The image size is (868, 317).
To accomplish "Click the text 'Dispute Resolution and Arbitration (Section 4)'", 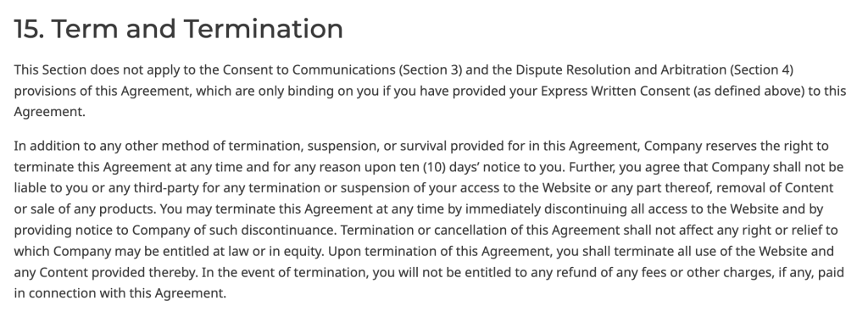I will tap(654, 70).
